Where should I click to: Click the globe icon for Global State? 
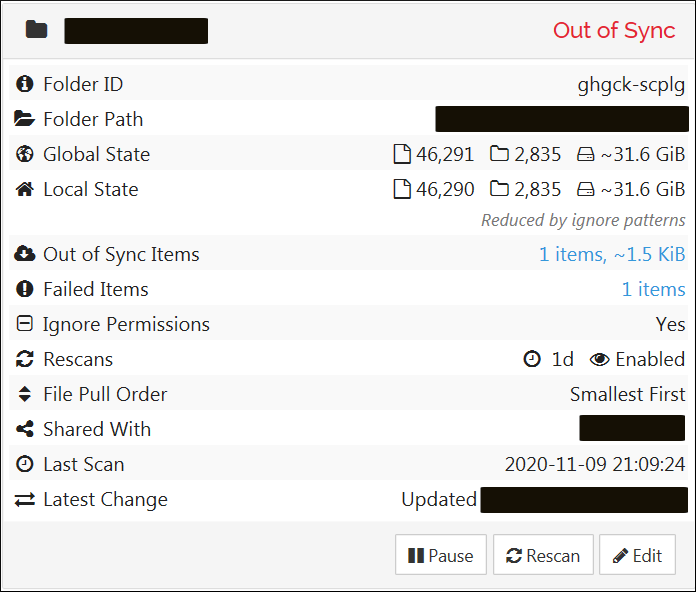click(x=25, y=155)
